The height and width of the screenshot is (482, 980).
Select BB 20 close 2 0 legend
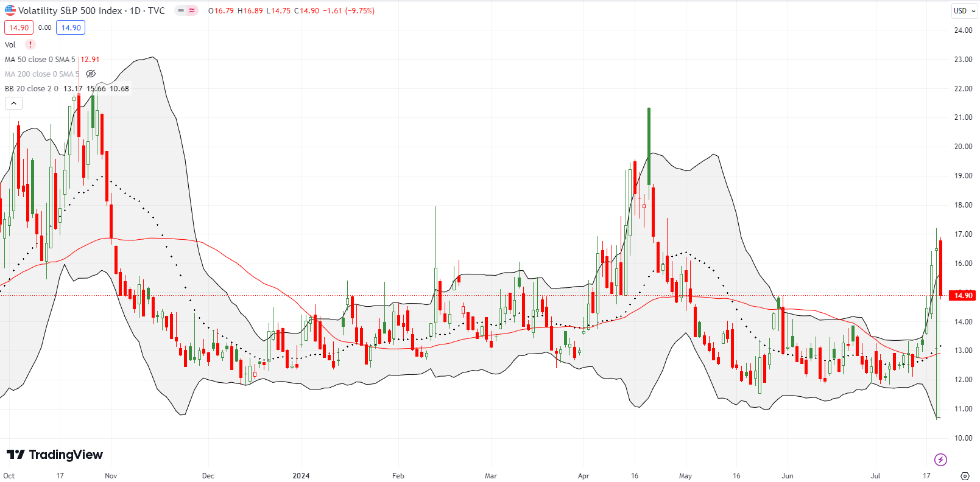click(x=32, y=88)
